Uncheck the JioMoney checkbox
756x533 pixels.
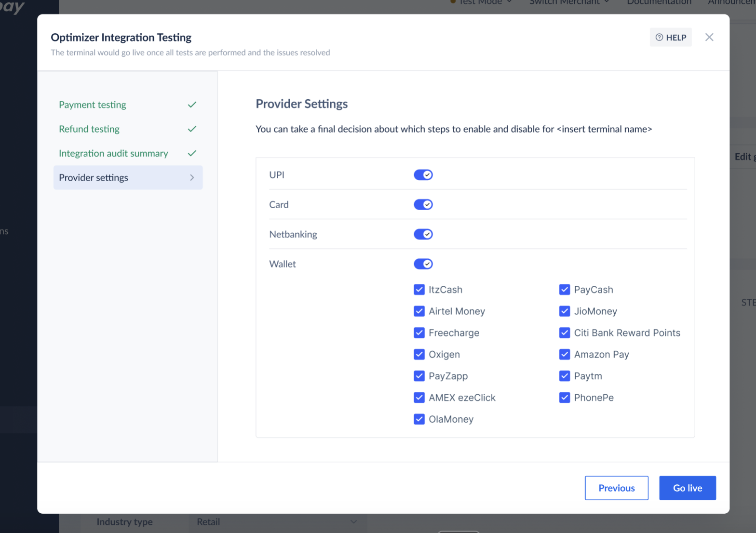click(x=565, y=311)
